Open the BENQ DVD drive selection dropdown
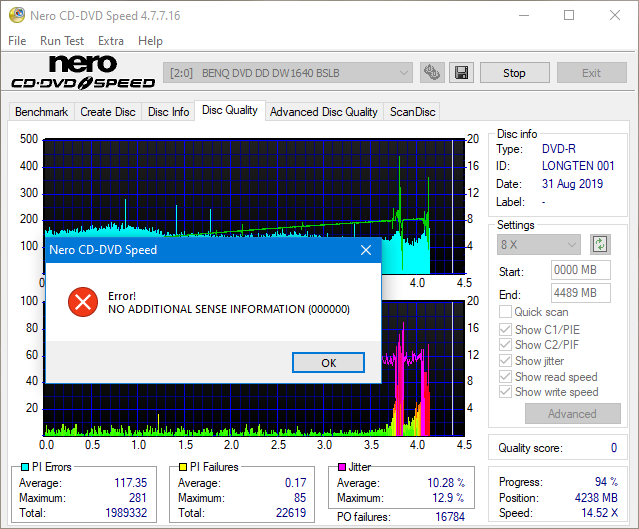 [x=288, y=73]
